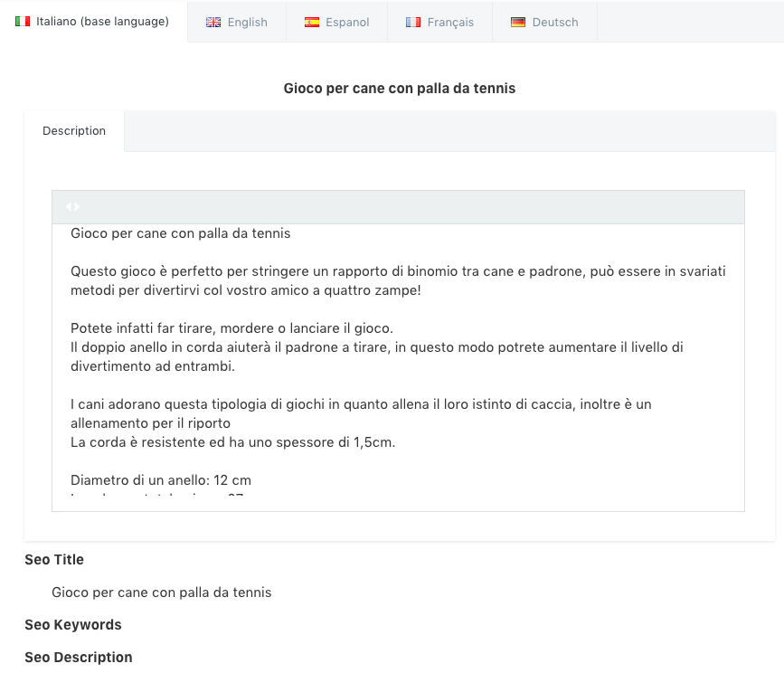The width and height of the screenshot is (784, 673).
Task: Click the Spanish flag icon
Action: pos(312,23)
